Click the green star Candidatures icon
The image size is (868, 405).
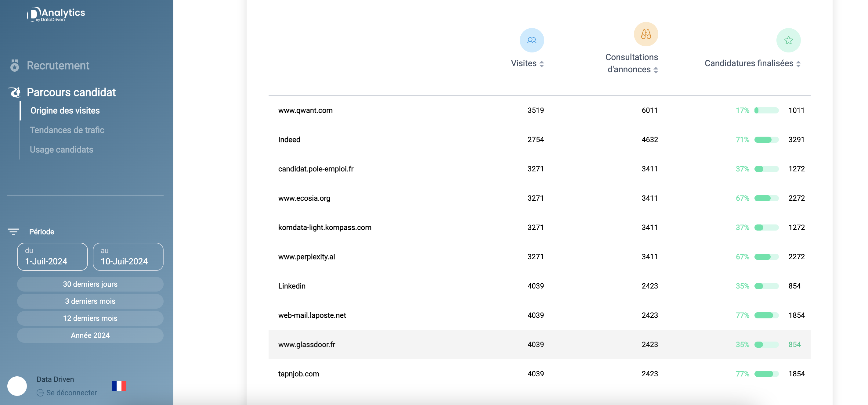[788, 40]
